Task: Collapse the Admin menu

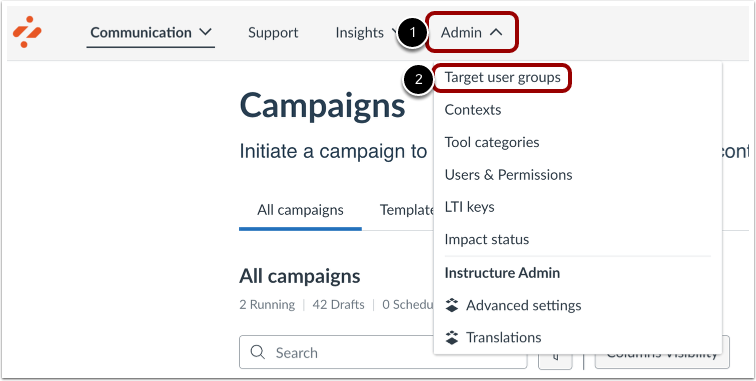Action: tap(472, 32)
